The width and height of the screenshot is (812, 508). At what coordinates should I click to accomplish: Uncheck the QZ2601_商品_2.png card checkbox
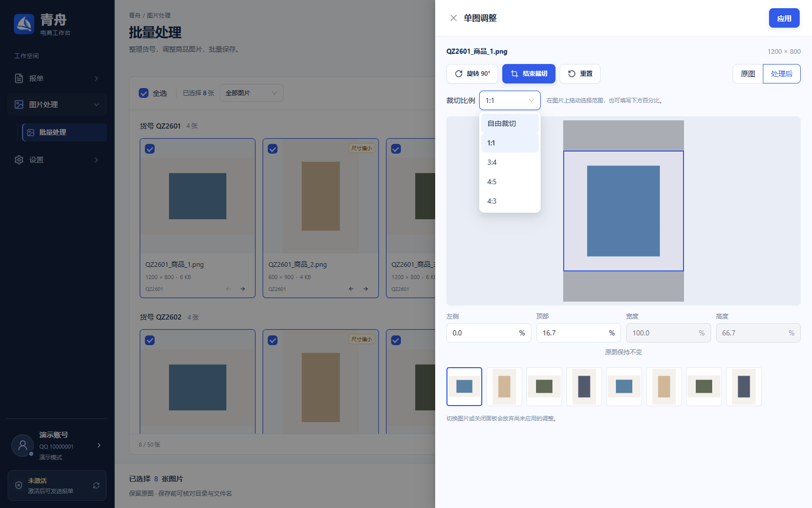[x=273, y=149]
